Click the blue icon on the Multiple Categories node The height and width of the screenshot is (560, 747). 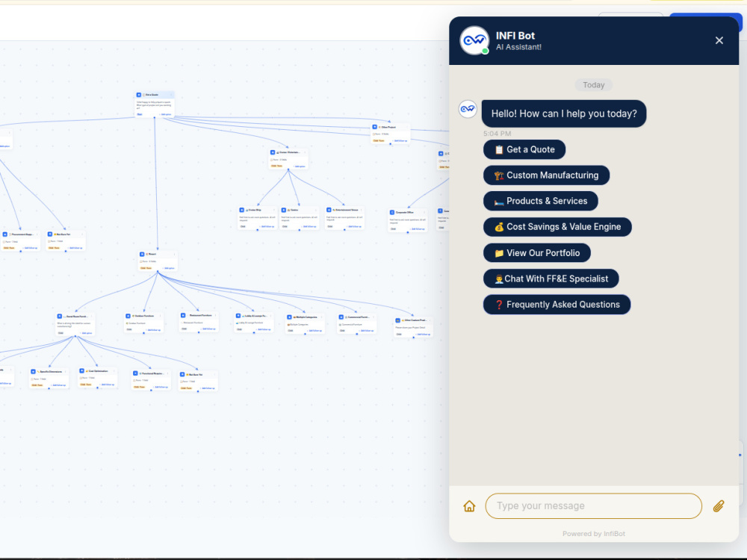(290, 317)
